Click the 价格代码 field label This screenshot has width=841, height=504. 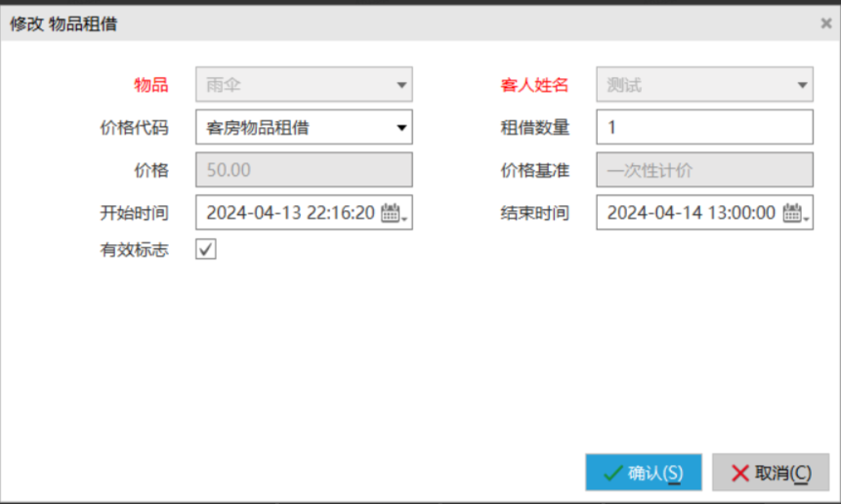click(134, 127)
